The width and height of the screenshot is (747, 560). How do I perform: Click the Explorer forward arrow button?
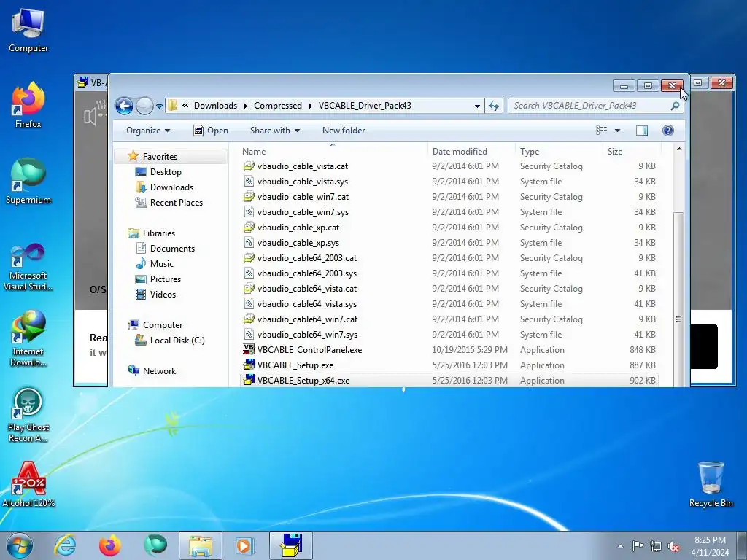point(144,106)
